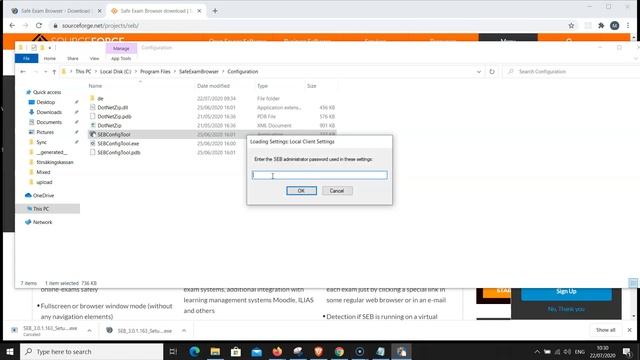The width and height of the screenshot is (640, 360).
Task: Open the View ribbon tab
Action: click(94, 58)
